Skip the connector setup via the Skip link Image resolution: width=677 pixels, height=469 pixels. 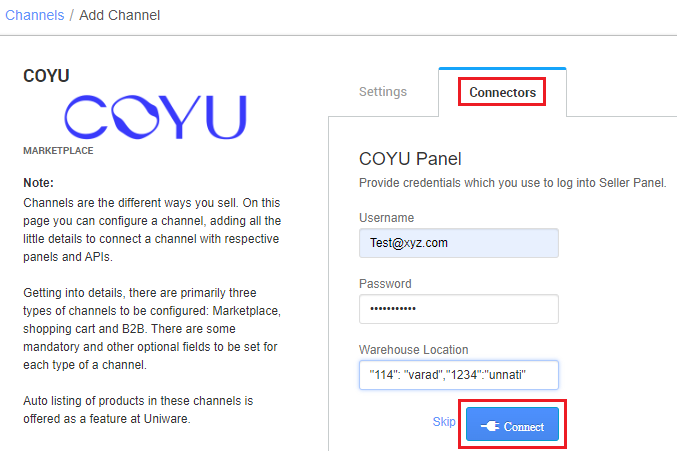click(444, 421)
